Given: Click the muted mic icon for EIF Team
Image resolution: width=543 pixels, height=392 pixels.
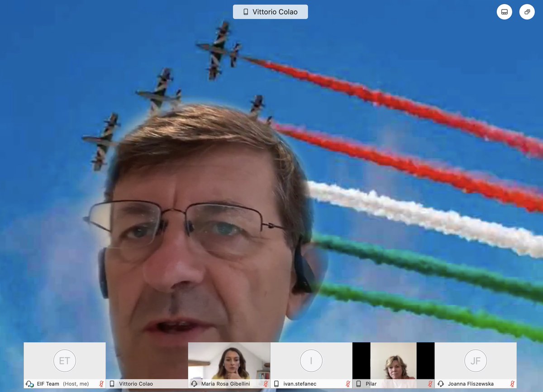Looking at the screenshot, I should click(101, 384).
